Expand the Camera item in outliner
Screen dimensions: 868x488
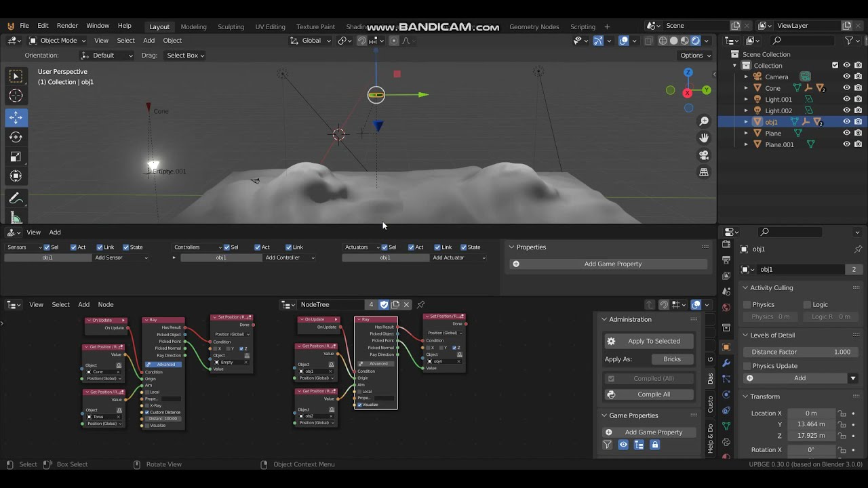(x=746, y=77)
